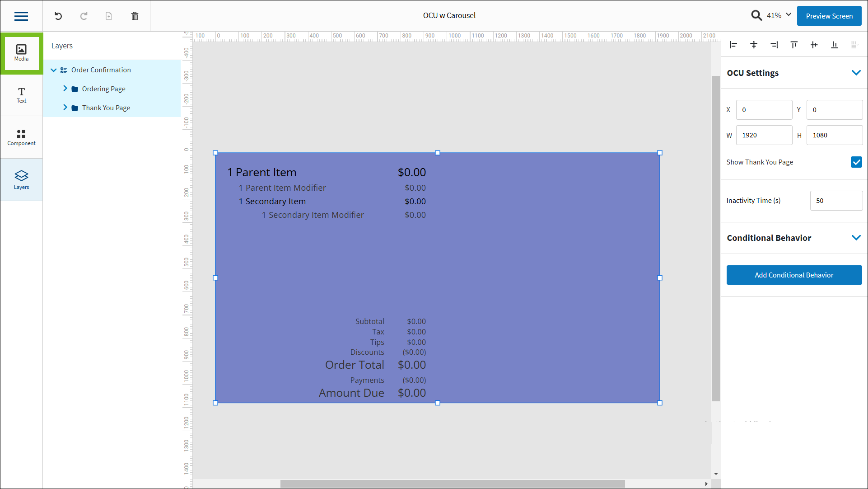868x489 pixels.
Task: Click the magnifier zoom icon
Action: click(756, 16)
